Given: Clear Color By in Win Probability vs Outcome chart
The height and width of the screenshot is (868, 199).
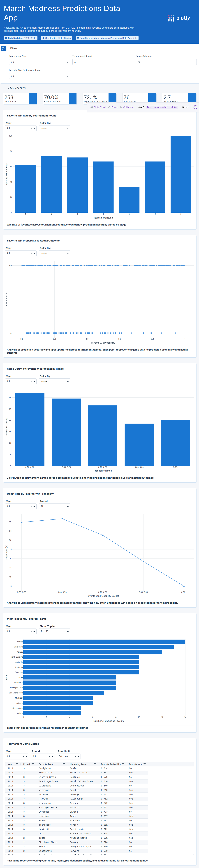Looking at the screenshot, I should click(65, 253).
